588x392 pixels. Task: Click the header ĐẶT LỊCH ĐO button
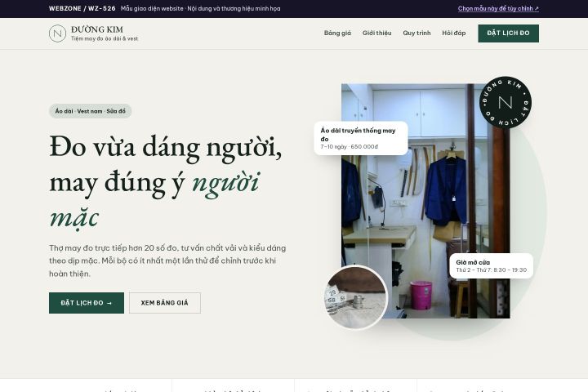pos(508,33)
